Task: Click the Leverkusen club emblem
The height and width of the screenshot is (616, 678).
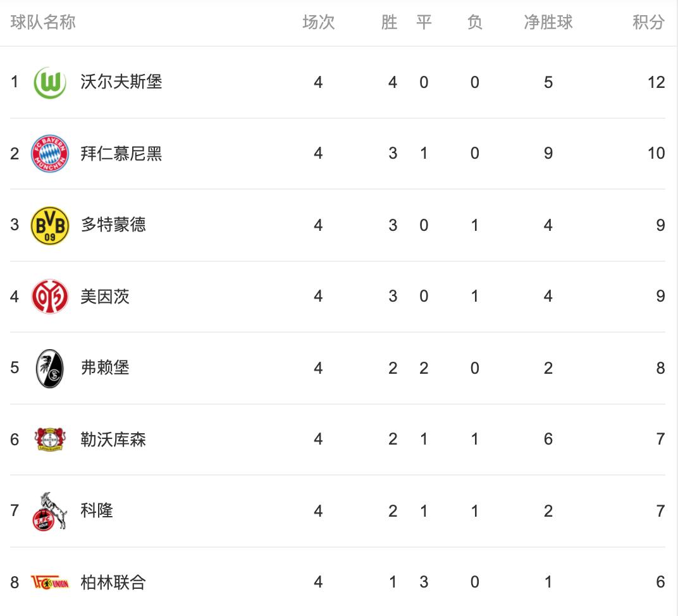Action: pyautogui.click(x=50, y=439)
